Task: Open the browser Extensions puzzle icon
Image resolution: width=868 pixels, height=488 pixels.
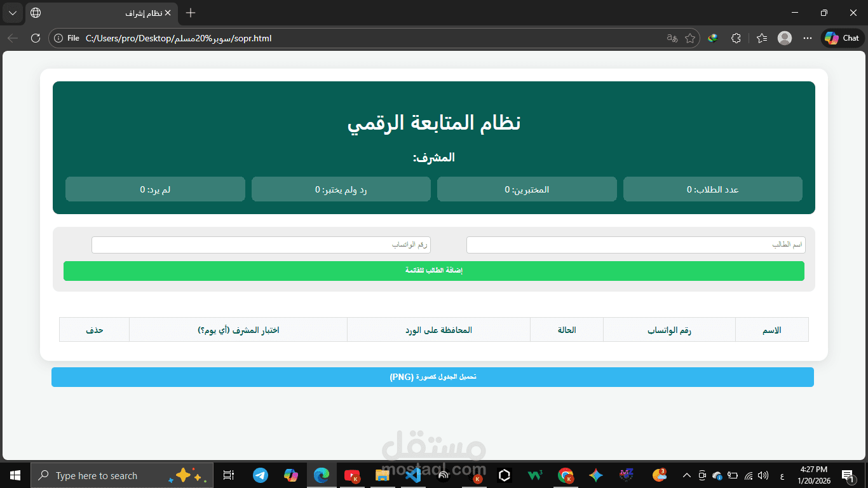Action: click(736, 37)
